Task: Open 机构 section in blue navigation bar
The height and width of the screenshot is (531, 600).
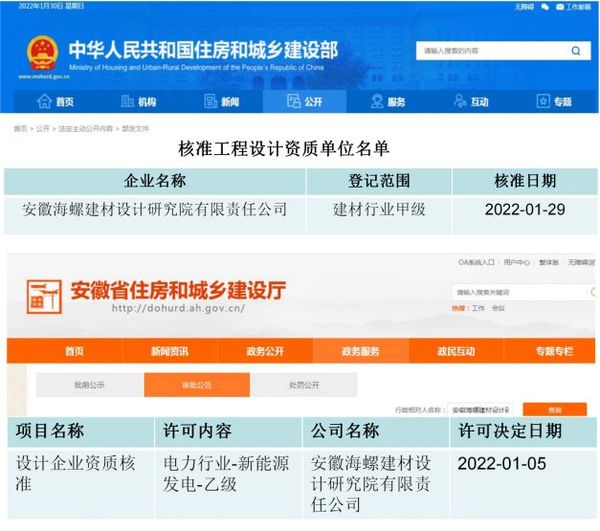Action: click(x=138, y=101)
